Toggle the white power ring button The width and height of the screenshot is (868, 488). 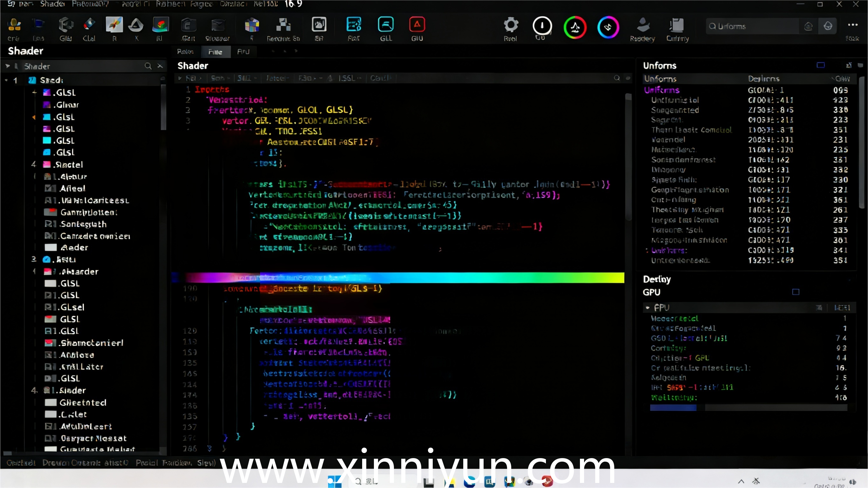(x=542, y=26)
